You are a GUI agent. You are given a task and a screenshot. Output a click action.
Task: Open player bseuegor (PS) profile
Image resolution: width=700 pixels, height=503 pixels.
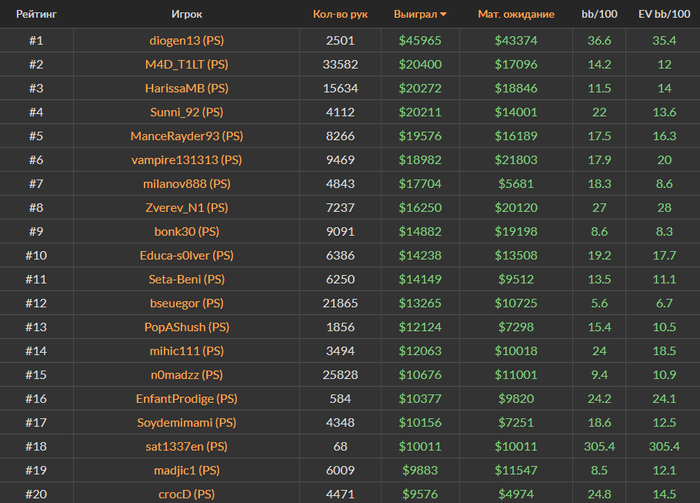187,303
